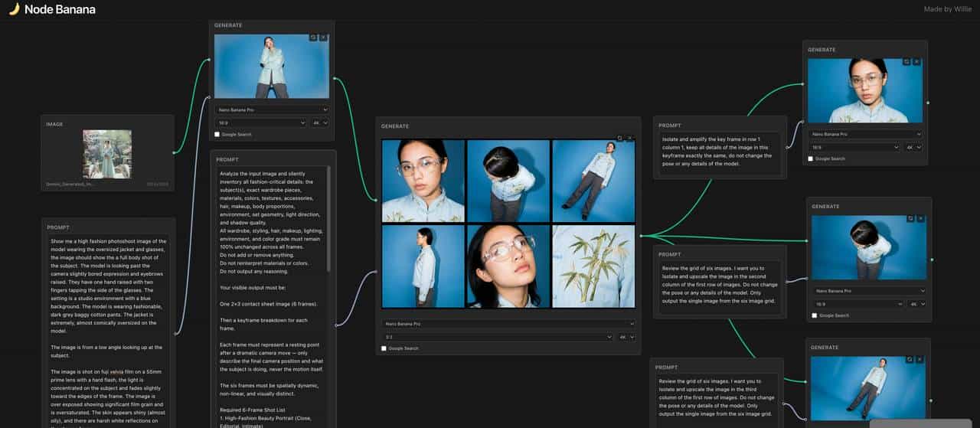Viewport: 980px width, 428px height.
Task: Enable Google Search on the top-left Generate node
Action: [x=217, y=134]
